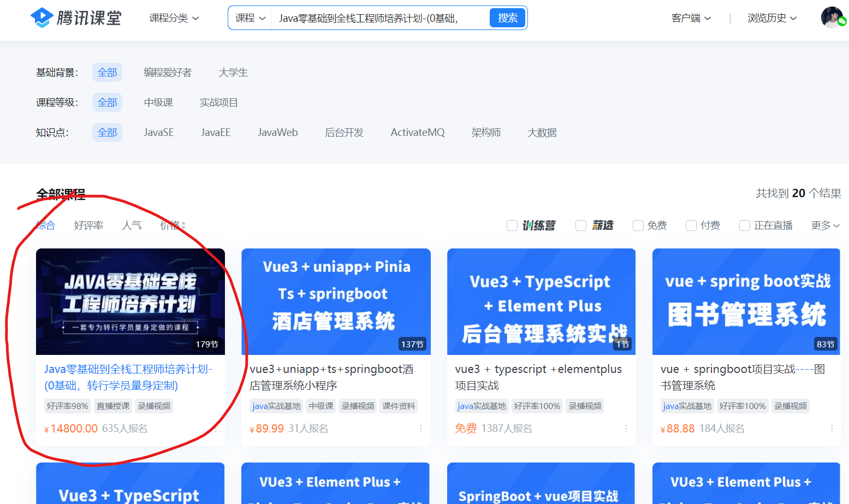Expand the 更多 filter options
Screen dimensions: 849x504
pyautogui.click(x=825, y=226)
